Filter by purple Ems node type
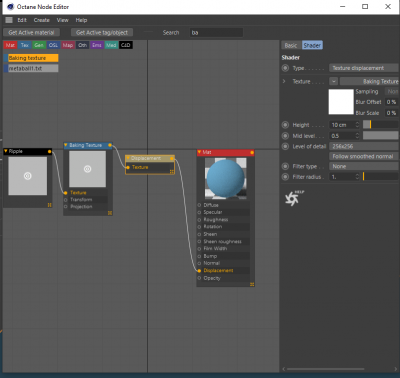The width and height of the screenshot is (400, 378). tap(97, 45)
